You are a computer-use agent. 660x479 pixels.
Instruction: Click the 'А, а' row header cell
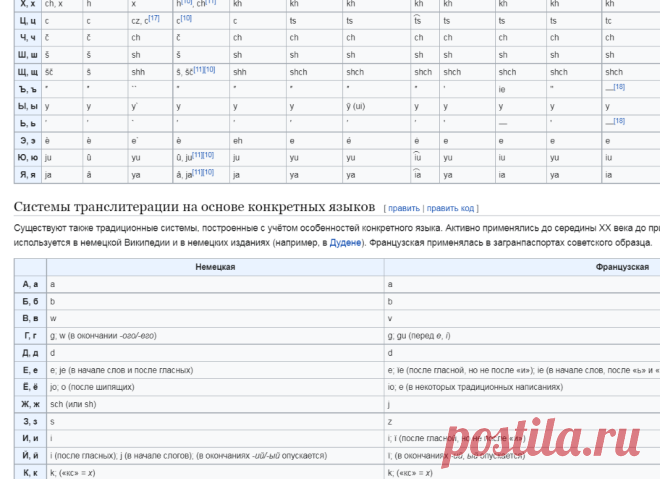[x=30, y=284]
